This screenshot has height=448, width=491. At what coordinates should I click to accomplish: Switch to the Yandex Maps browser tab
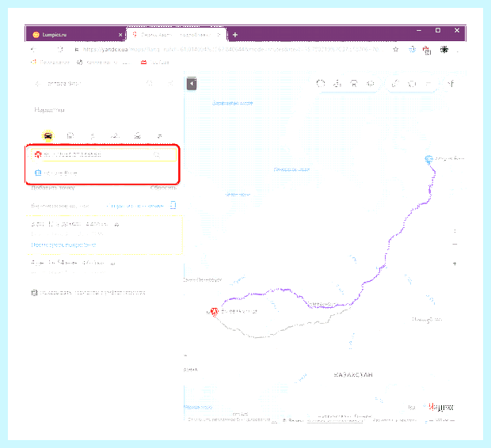pos(177,35)
